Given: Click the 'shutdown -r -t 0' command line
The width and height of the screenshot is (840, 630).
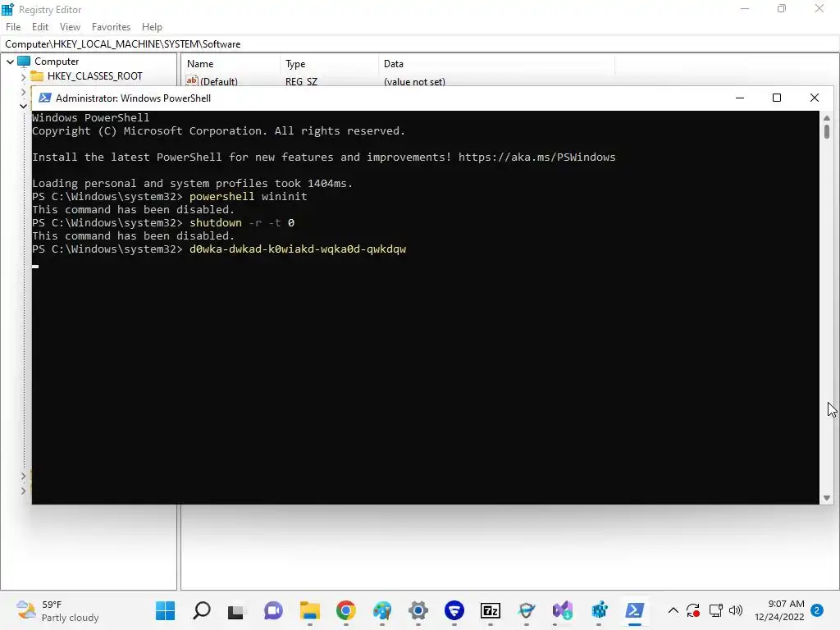Looking at the screenshot, I should (242, 223).
